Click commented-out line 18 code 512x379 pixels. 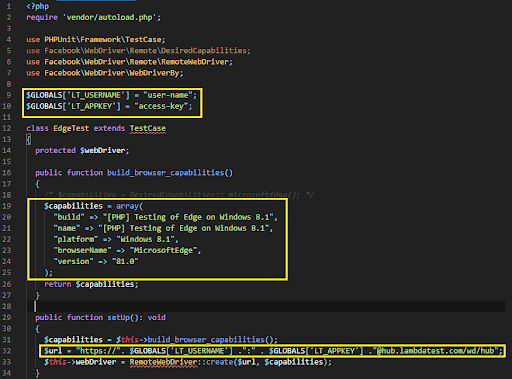(179, 195)
